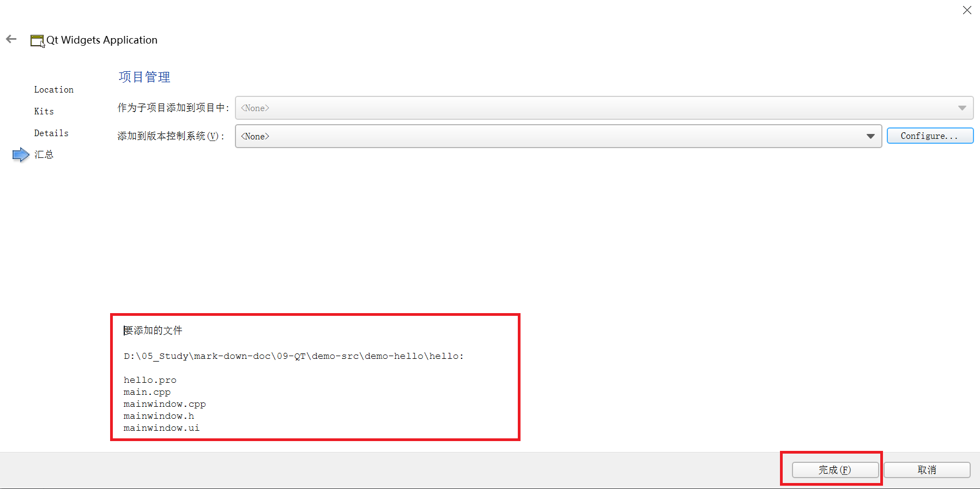Image resolution: width=980 pixels, height=489 pixels.
Task: Select the 汇总 summary step
Action: (44, 155)
